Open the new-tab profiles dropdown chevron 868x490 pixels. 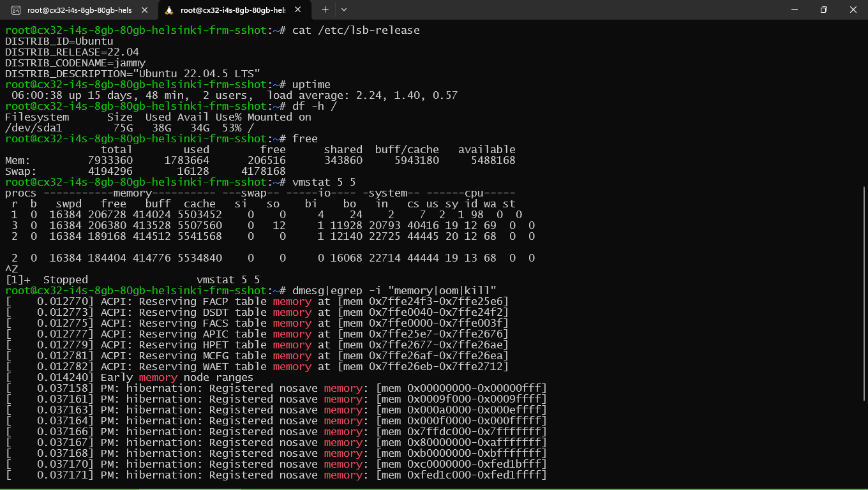coord(344,10)
